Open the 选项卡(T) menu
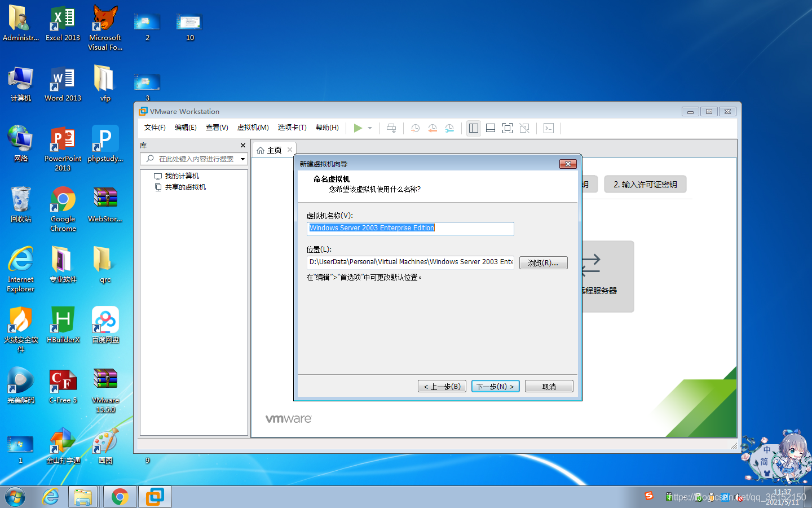The image size is (812, 508). pos(292,128)
